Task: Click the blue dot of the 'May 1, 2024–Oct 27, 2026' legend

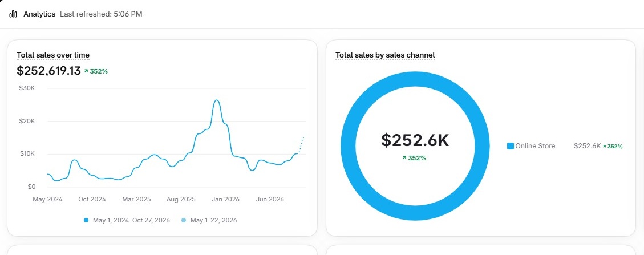Action: click(x=86, y=221)
